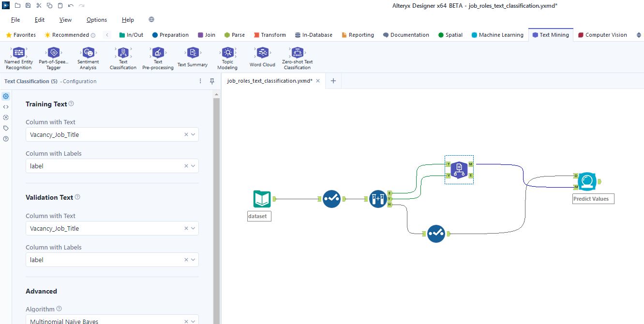The image size is (644, 324).
Task: Open the Sentiment Analysis tool
Action: pos(88,57)
